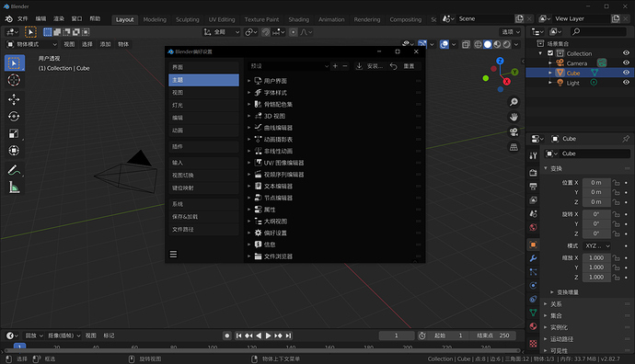Open the Modifiers wrench tab icon
Image resolution: width=635 pixels, height=364 pixels.
pos(534,258)
